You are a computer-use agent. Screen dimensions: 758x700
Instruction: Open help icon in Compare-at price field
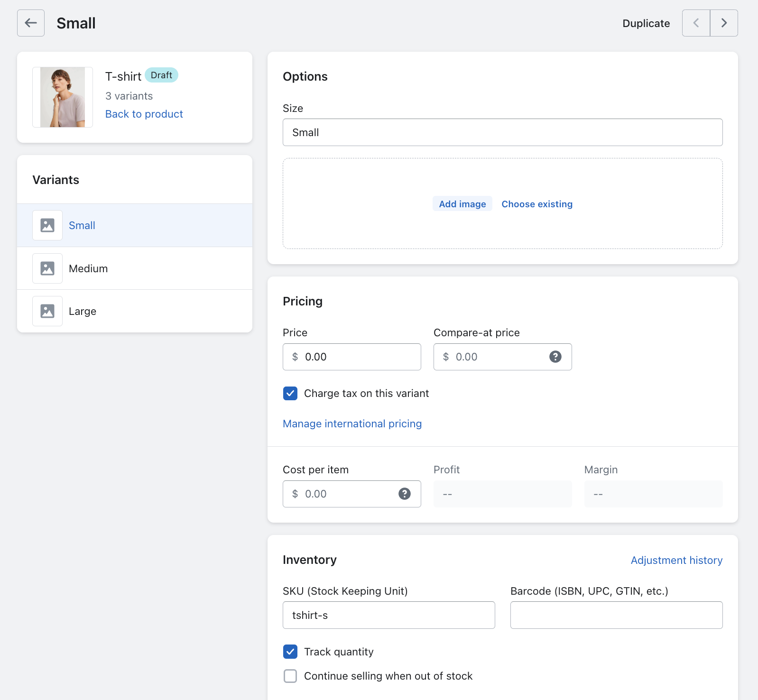pyautogui.click(x=555, y=357)
